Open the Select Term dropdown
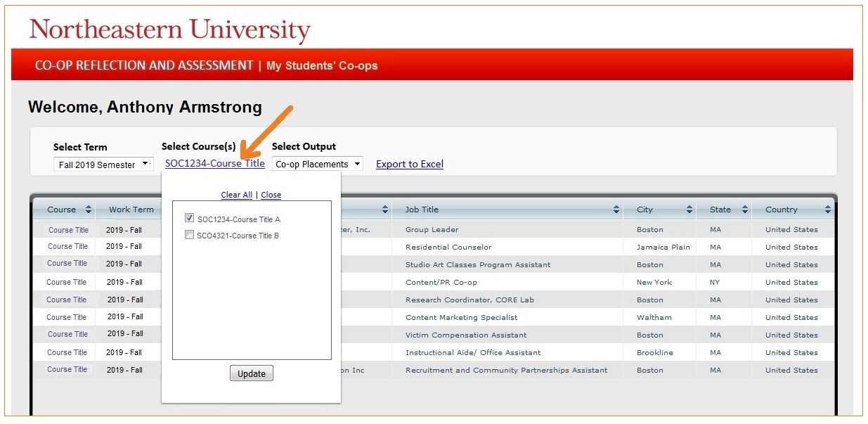 pos(103,165)
